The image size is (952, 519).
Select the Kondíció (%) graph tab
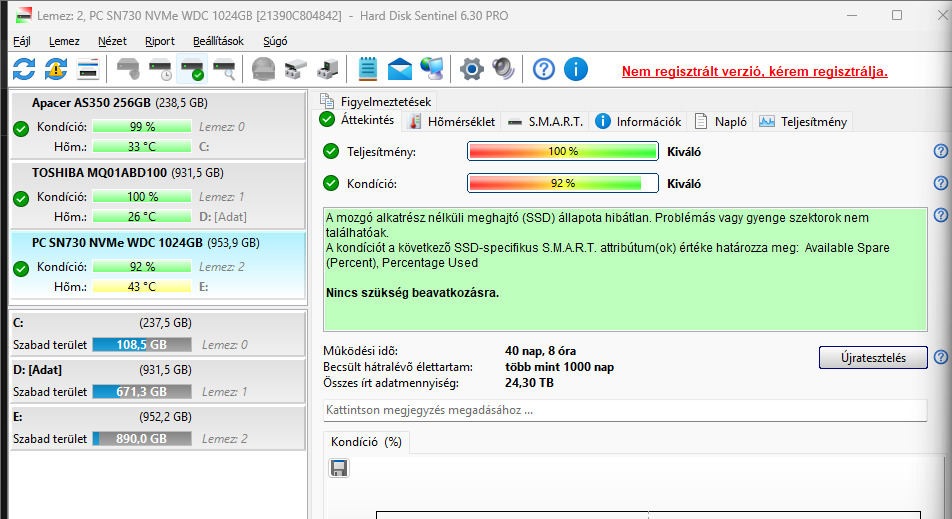pyautogui.click(x=367, y=442)
